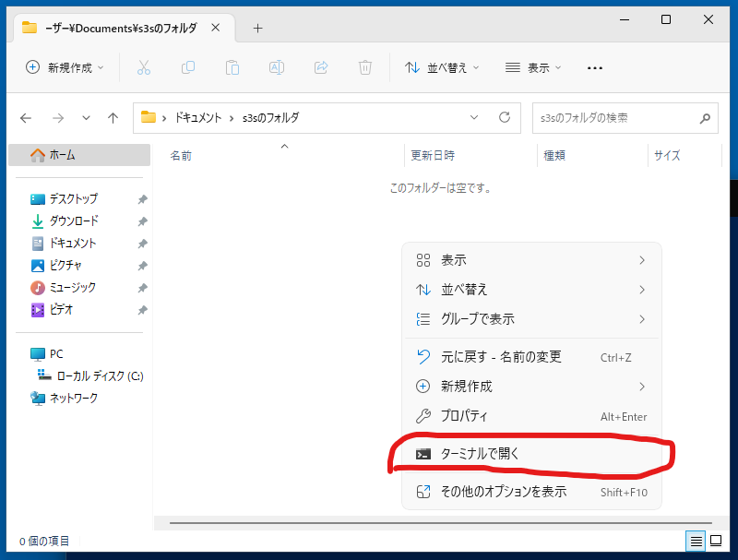Open the 新規作成 dropdown in toolbar
The image size is (738, 560).
point(65,67)
